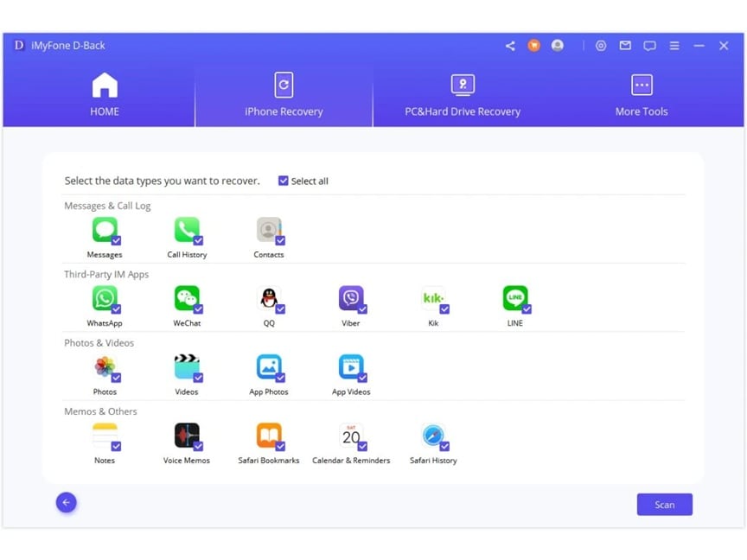Click the WeChat icon
This screenshot has width=747, height=560.
pyautogui.click(x=187, y=298)
